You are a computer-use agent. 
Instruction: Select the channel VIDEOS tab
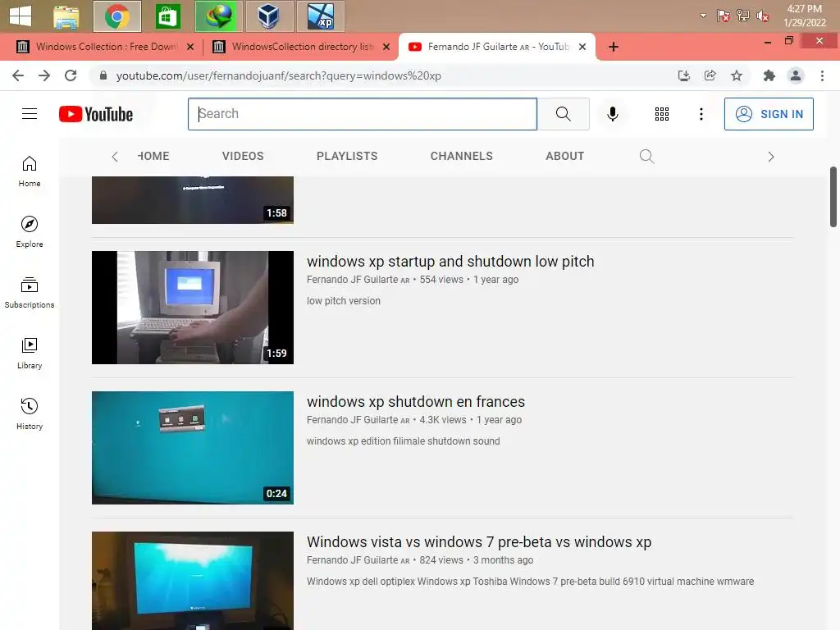click(243, 156)
